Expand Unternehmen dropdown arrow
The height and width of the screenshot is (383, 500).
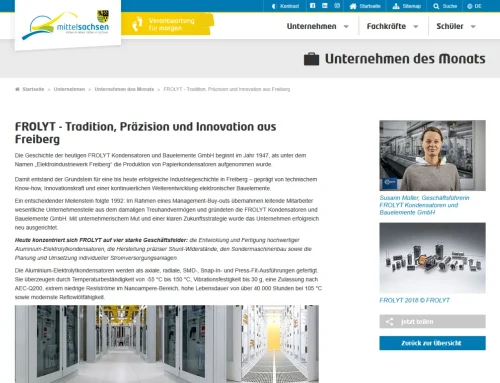point(346,27)
